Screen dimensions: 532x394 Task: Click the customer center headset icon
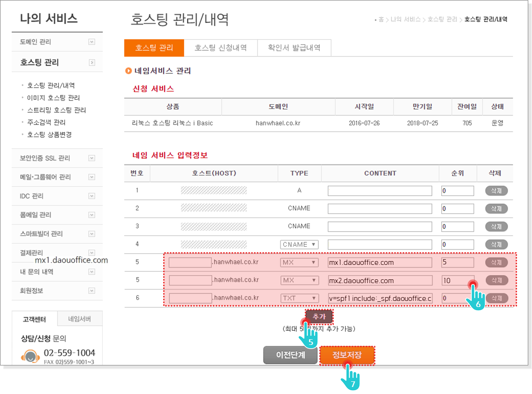(x=30, y=357)
